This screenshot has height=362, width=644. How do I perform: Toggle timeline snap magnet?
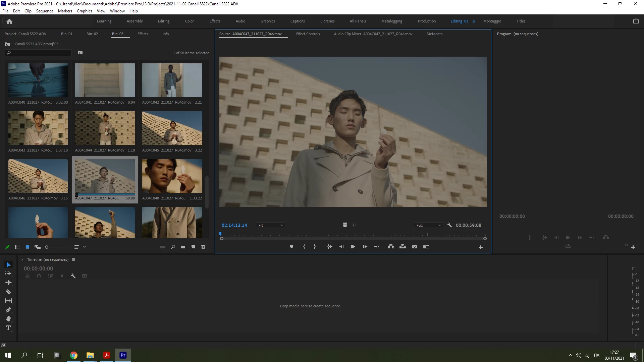coord(39,276)
